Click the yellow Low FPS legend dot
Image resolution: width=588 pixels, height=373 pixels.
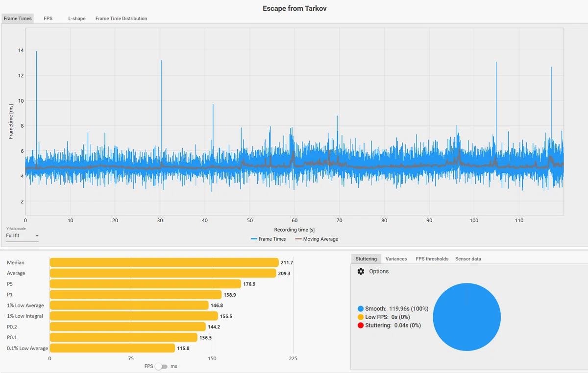tap(361, 317)
